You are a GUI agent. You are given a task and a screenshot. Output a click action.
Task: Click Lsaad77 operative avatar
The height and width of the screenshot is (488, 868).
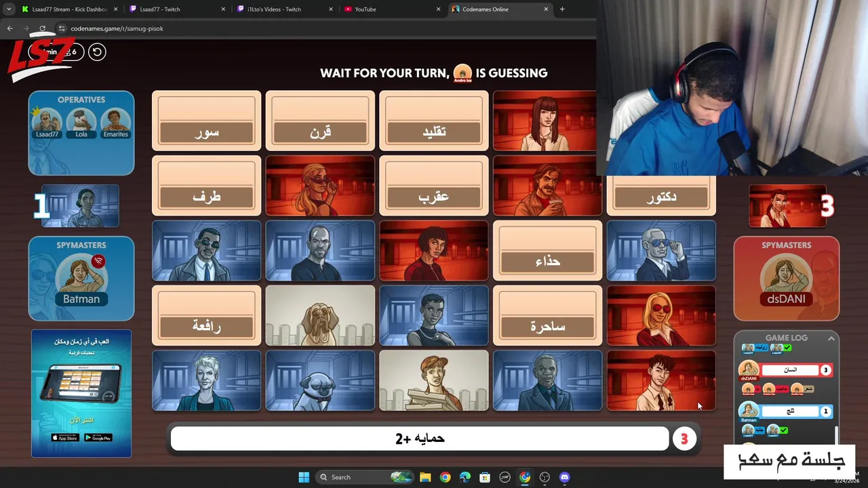coord(47,121)
